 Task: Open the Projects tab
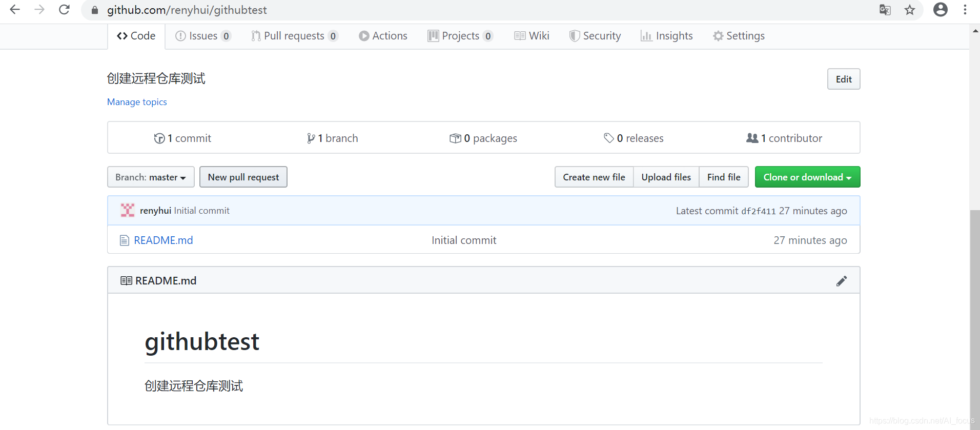click(461, 36)
